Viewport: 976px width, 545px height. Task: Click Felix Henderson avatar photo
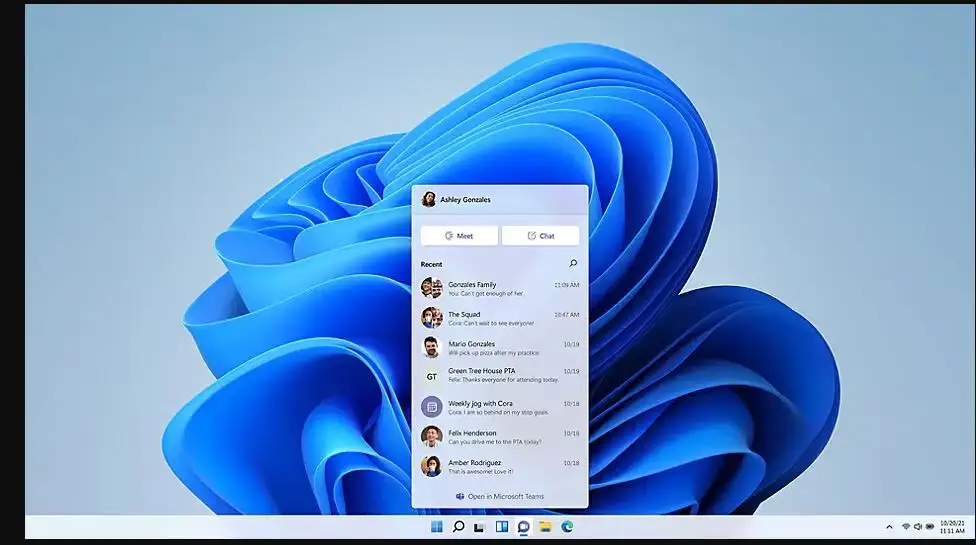pos(431,437)
